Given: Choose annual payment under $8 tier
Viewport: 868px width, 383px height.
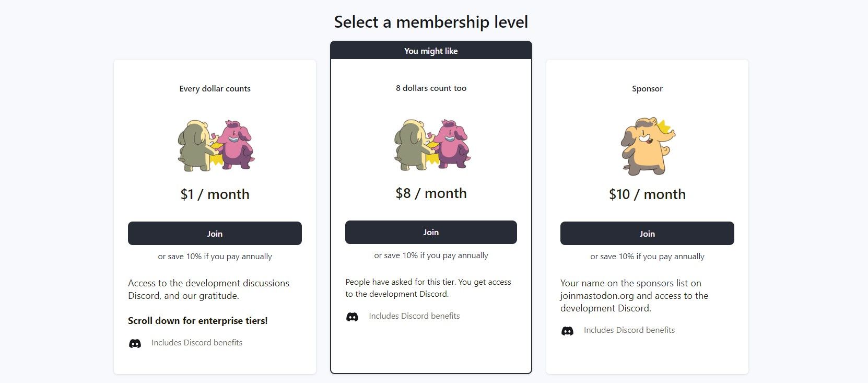Looking at the screenshot, I should (431, 256).
